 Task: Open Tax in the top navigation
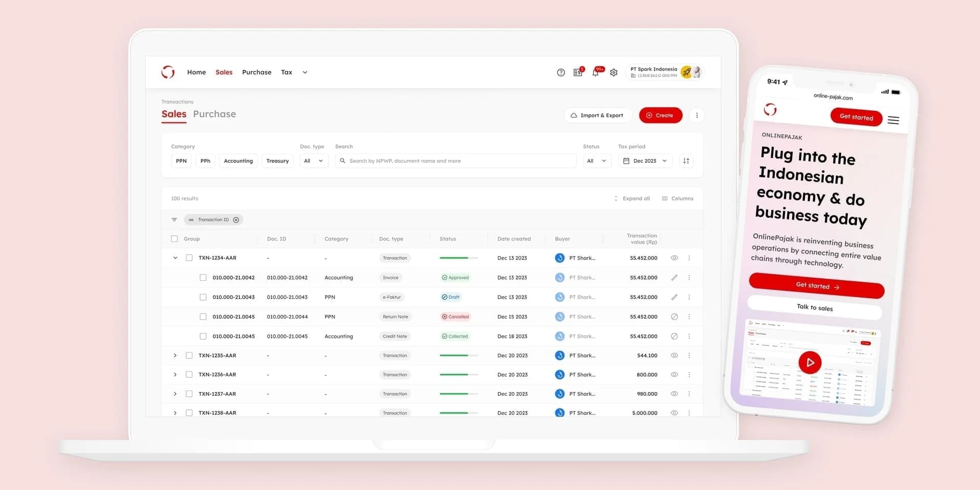(286, 72)
